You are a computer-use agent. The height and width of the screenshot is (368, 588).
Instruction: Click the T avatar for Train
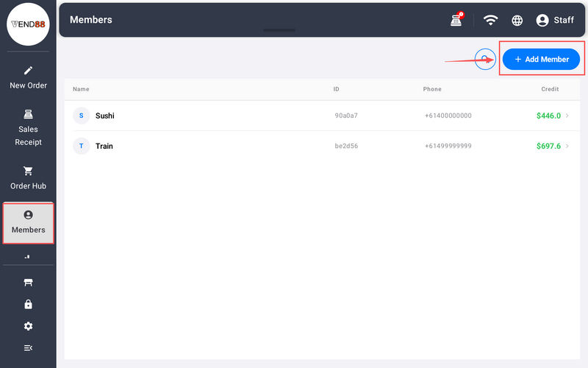click(x=82, y=146)
